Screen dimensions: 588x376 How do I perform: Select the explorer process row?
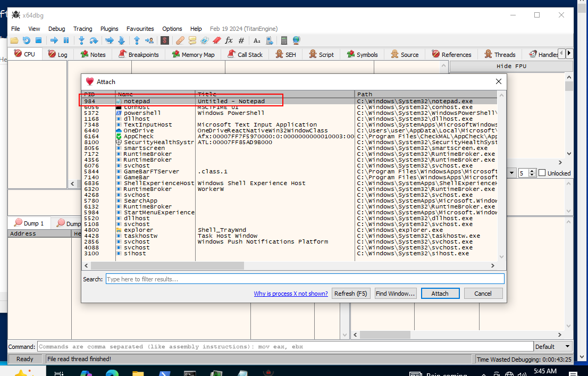point(290,230)
